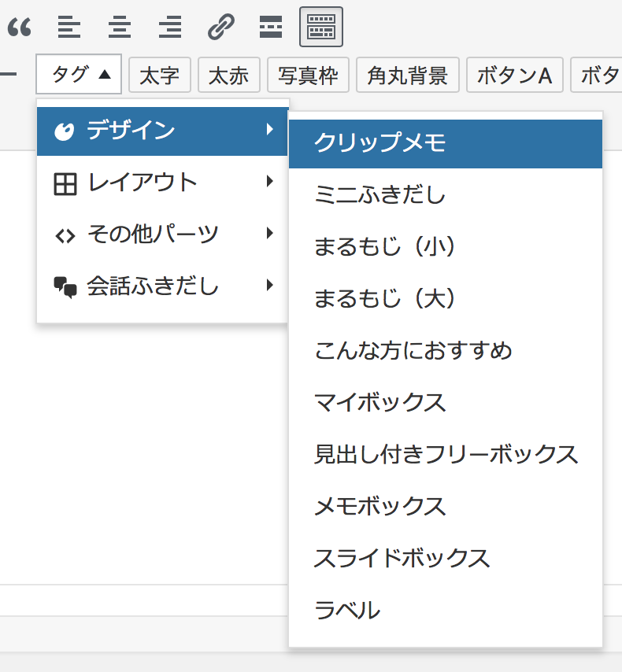
Task: Click the 会話ふきだし speech bubbles icon
Action: (65, 287)
